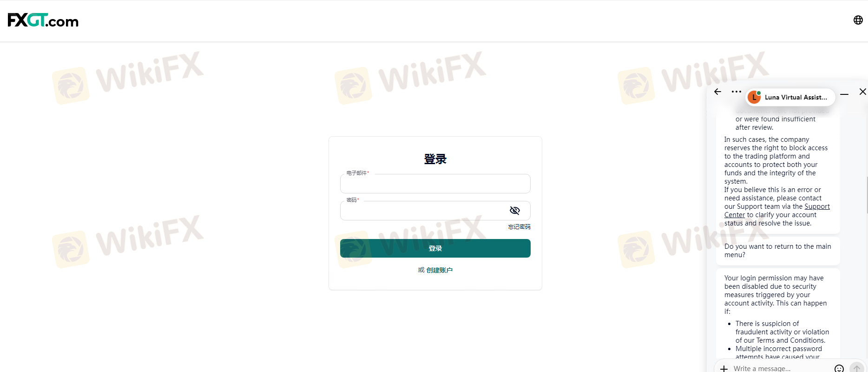
Task: Click the Write a message box
Action: click(x=781, y=368)
